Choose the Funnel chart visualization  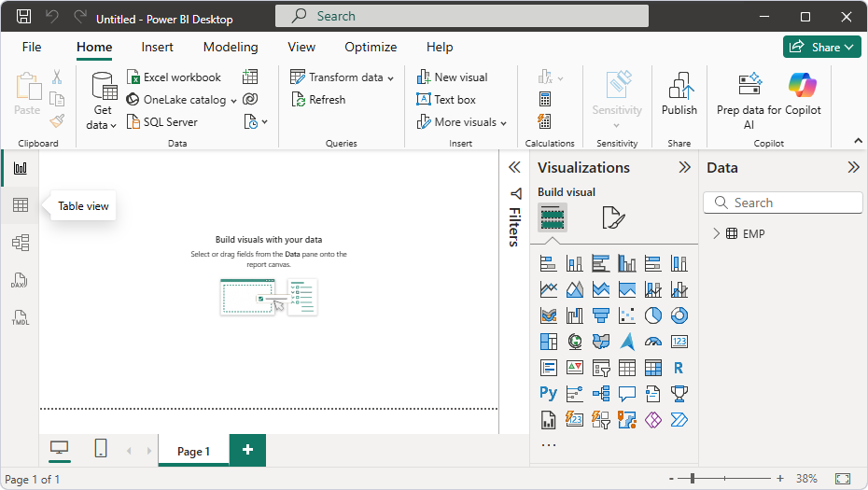coord(601,315)
